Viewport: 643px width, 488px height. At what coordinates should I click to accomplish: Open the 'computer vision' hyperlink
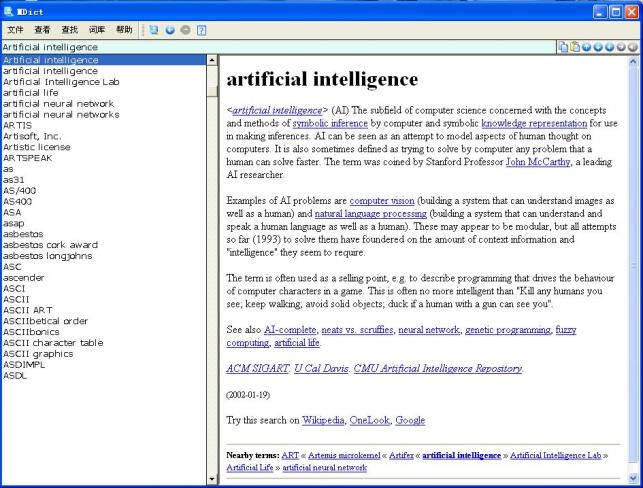pyautogui.click(x=382, y=201)
